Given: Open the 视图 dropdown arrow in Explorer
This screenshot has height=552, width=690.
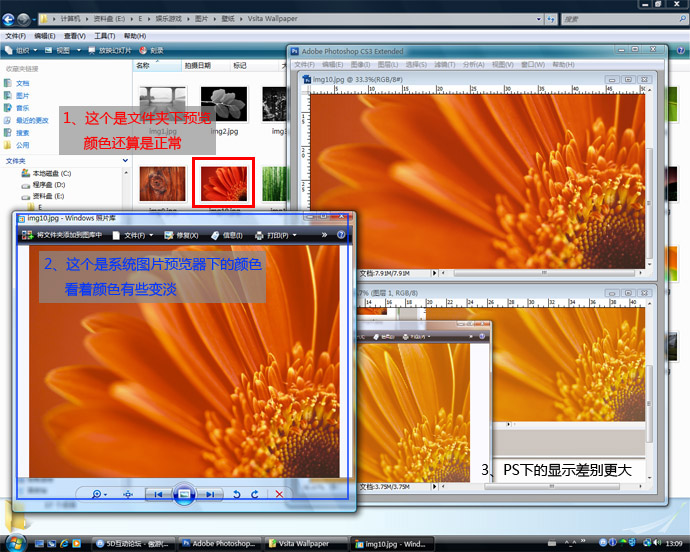Looking at the screenshot, I should [79, 51].
